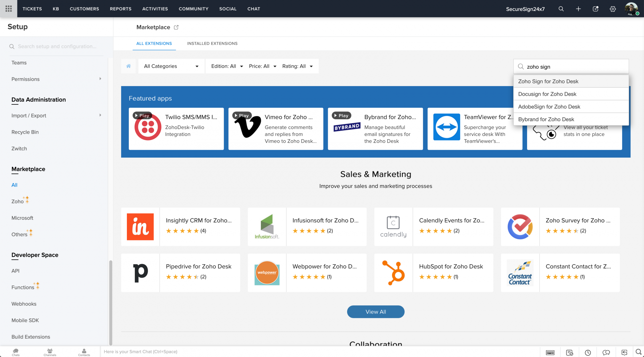644x357 pixels.
Task: Switch to Installed Extensions tab
Action: point(212,43)
